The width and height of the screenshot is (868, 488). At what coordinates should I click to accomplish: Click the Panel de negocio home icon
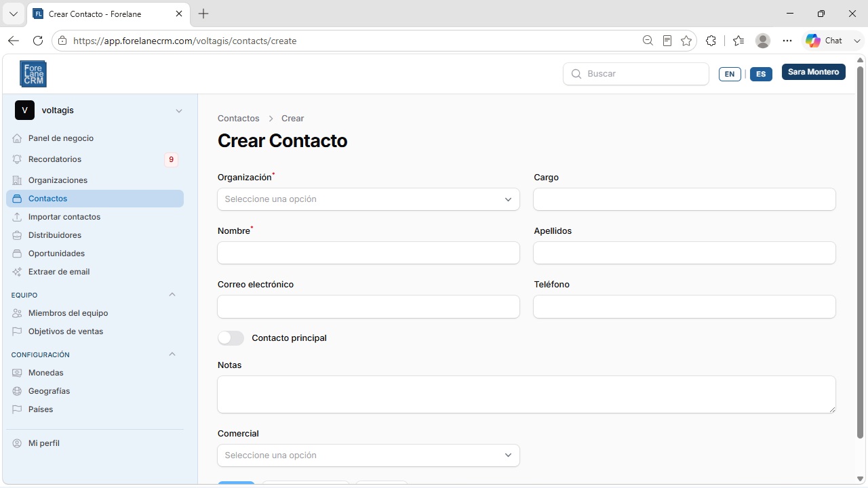pyautogui.click(x=17, y=138)
